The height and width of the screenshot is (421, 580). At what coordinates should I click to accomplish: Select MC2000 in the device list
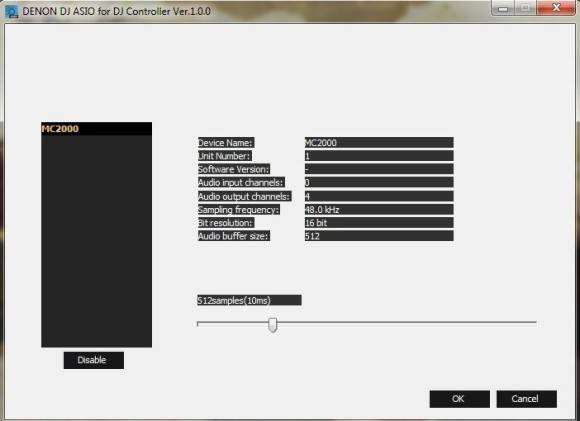pyautogui.click(x=97, y=129)
